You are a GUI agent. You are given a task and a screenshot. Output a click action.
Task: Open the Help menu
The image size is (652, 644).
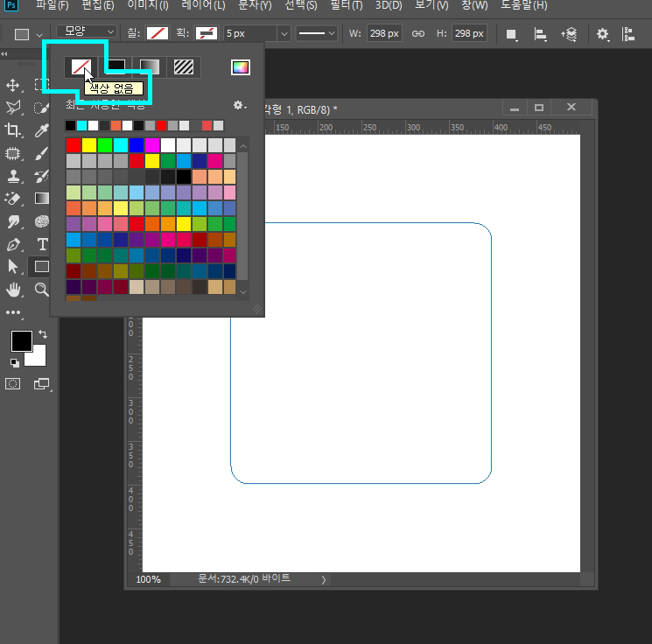[x=523, y=5]
